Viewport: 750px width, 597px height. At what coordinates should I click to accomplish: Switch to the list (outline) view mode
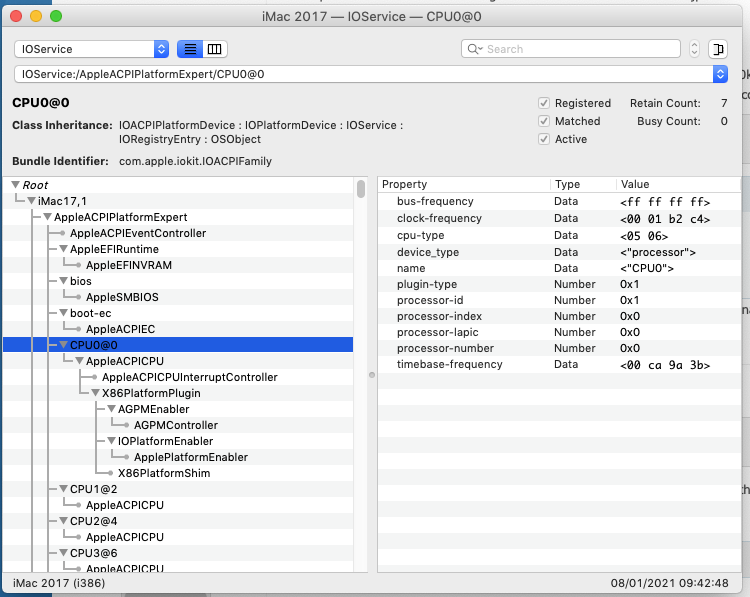point(190,49)
